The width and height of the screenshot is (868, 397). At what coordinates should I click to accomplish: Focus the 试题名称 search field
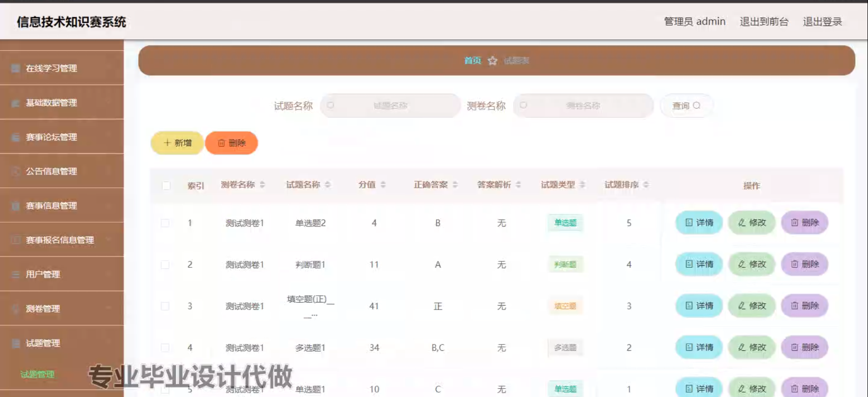pos(391,105)
